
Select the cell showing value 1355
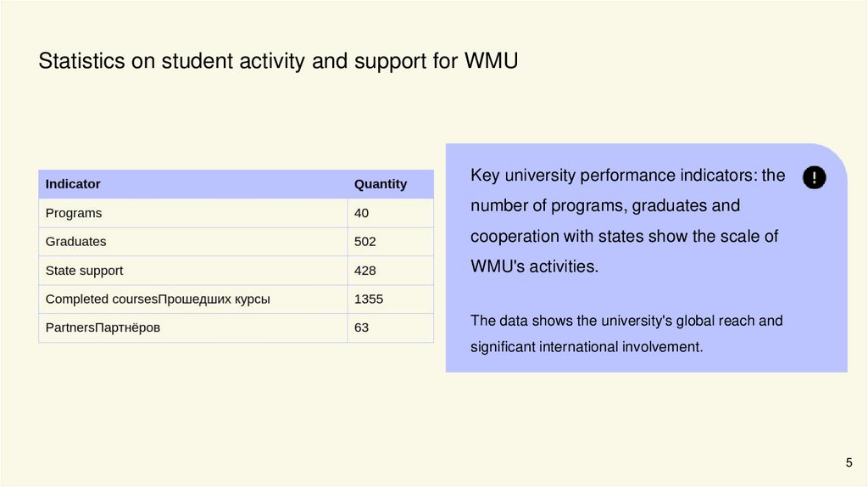pos(369,299)
